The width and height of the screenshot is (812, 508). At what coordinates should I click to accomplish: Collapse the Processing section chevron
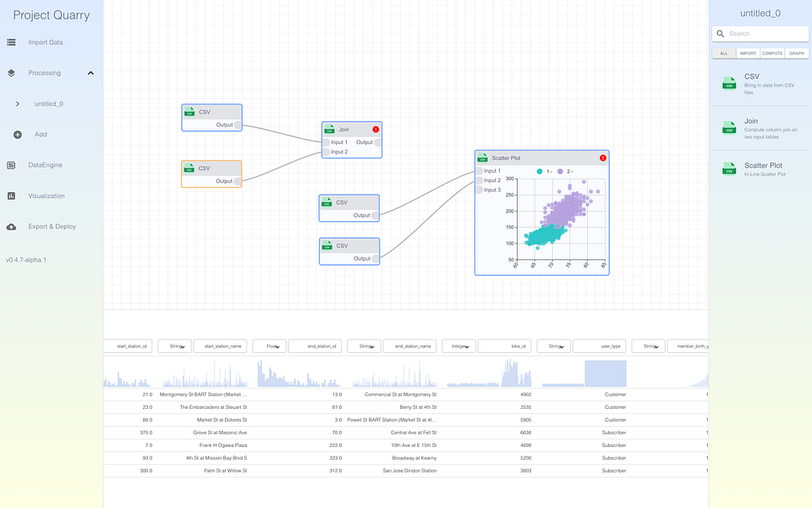(x=91, y=73)
